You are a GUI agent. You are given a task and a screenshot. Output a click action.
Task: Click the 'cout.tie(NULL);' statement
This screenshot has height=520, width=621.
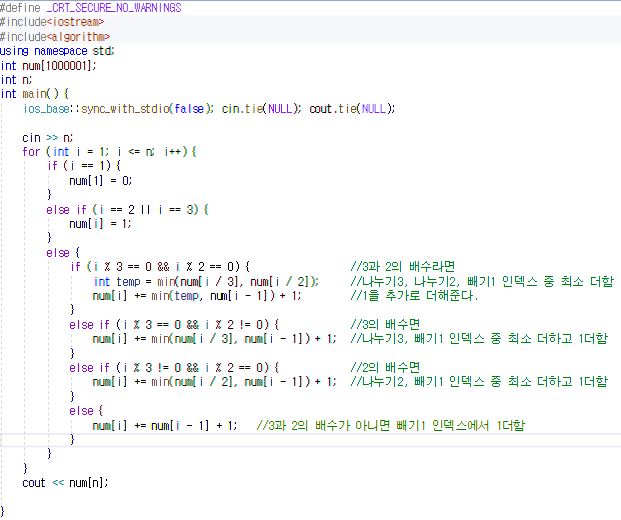(352, 109)
